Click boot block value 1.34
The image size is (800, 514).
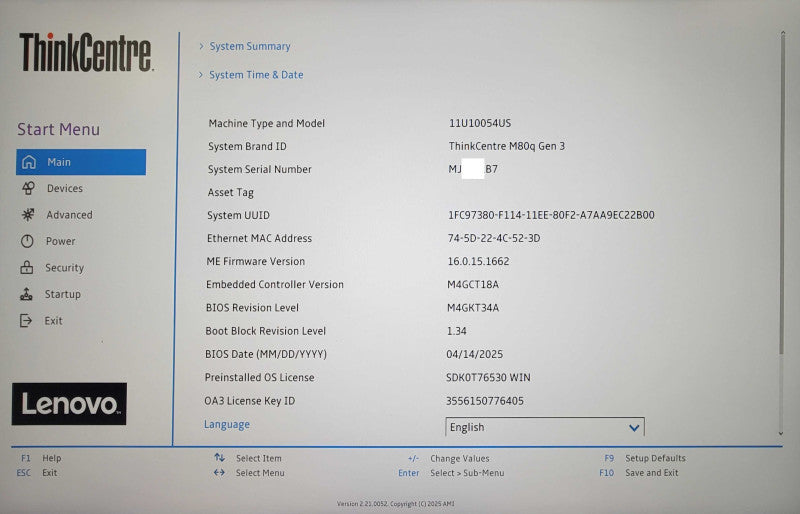(x=457, y=331)
